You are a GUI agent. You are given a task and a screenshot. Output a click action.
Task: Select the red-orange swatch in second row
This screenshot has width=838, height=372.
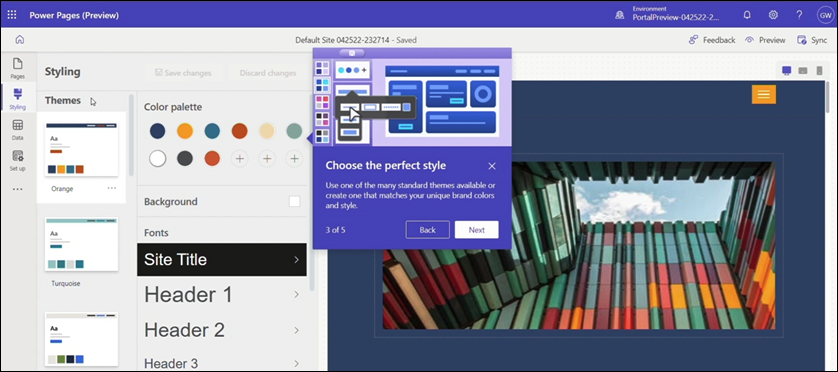[212, 158]
